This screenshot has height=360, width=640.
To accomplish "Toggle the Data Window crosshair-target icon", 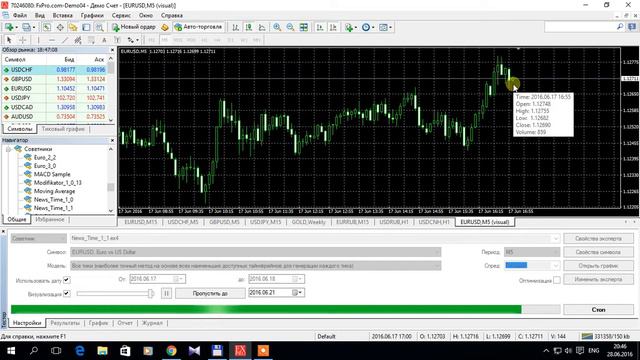I will (x=60, y=27).
